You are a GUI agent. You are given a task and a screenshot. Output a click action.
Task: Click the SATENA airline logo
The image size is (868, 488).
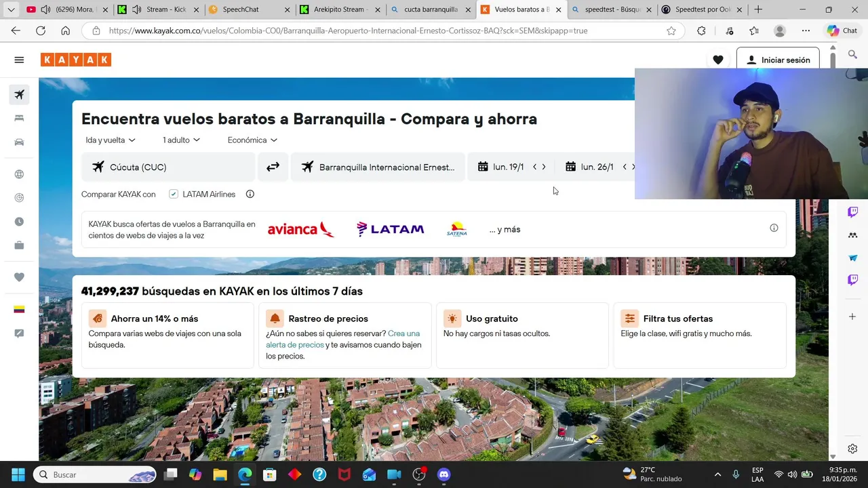(x=456, y=229)
